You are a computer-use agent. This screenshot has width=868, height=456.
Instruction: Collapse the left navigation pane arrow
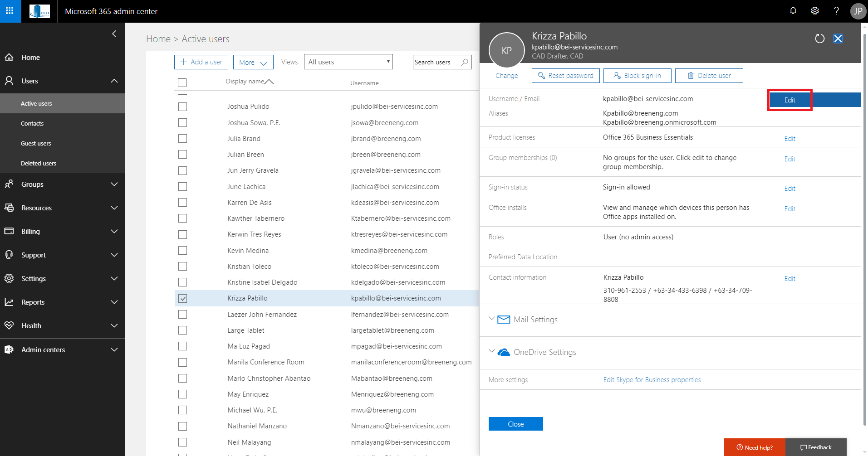click(x=114, y=34)
